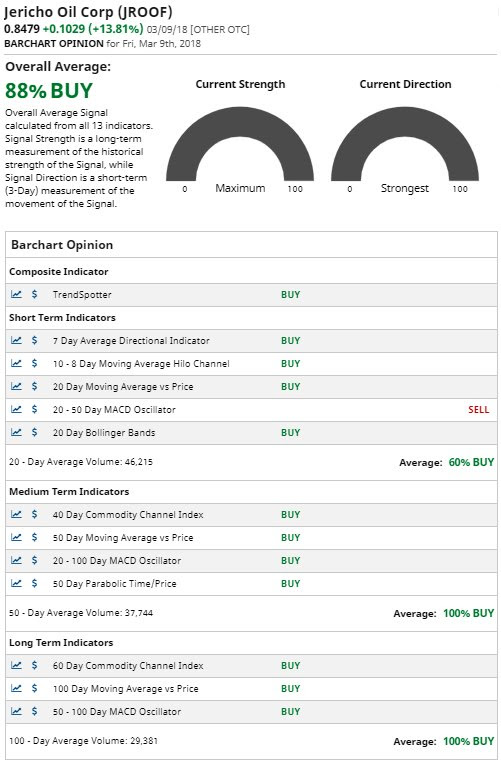Click the 0.8479 last price
The height and width of the screenshot is (764, 501).
[21, 29]
